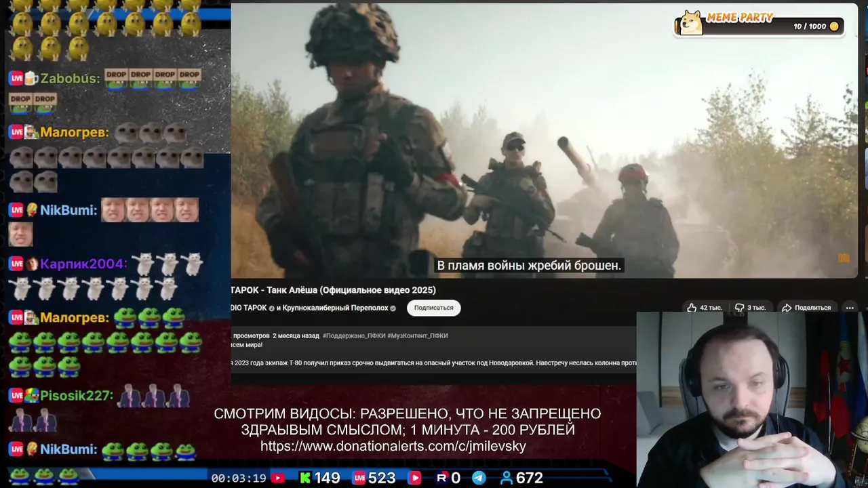Click the Поделиться share button
868x488 pixels.
coord(806,308)
